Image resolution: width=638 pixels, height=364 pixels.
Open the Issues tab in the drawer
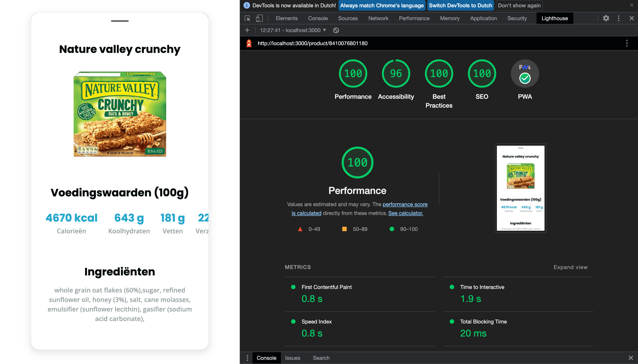292,358
